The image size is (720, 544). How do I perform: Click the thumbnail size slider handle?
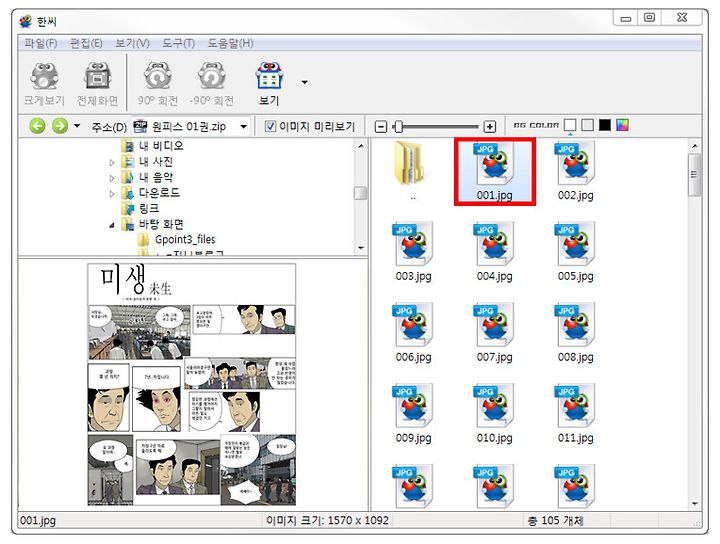[x=399, y=126]
